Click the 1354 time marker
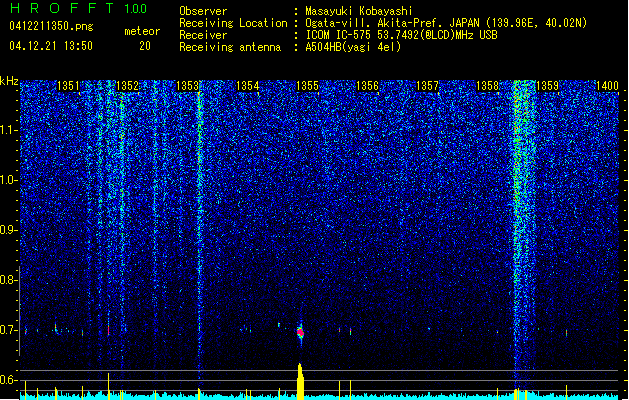This screenshot has height=400, width=629. click(248, 85)
